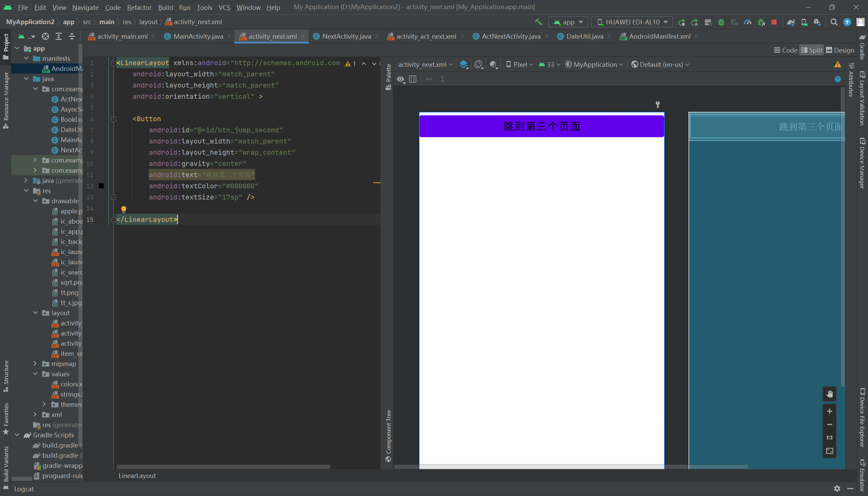Toggle the View Options eye icon
Viewport: 868px width, 496px height.
click(401, 79)
